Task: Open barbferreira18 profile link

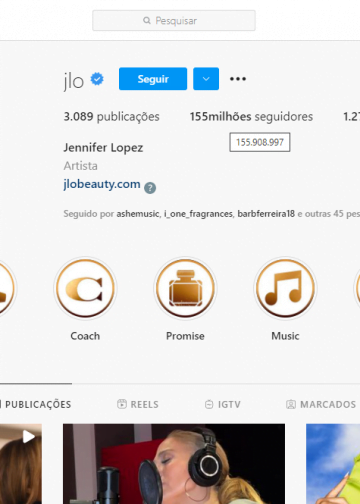Action: click(266, 214)
